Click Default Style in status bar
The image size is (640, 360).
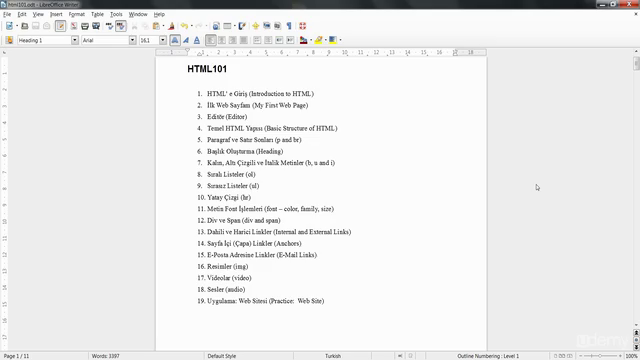pyautogui.click(x=222, y=356)
